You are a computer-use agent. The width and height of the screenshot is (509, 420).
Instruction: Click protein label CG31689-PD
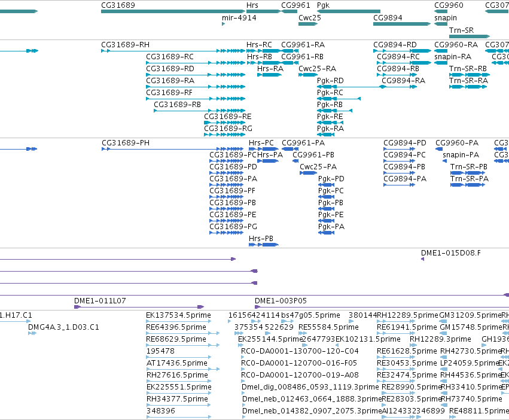point(233,167)
